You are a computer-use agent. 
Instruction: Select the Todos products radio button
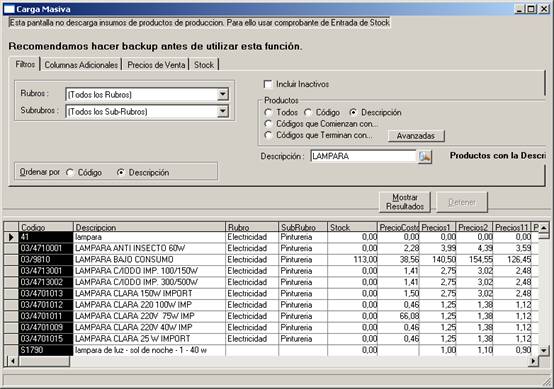[x=269, y=113]
